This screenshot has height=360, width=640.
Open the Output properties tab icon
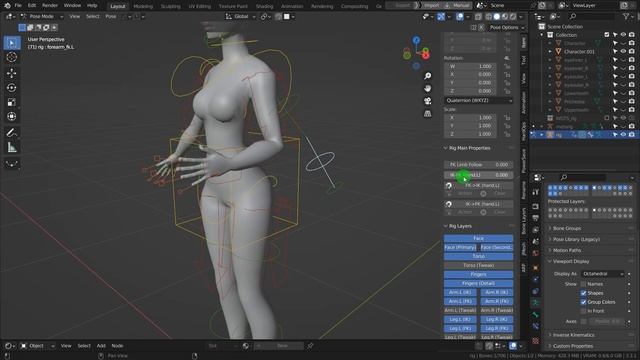coord(536,218)
